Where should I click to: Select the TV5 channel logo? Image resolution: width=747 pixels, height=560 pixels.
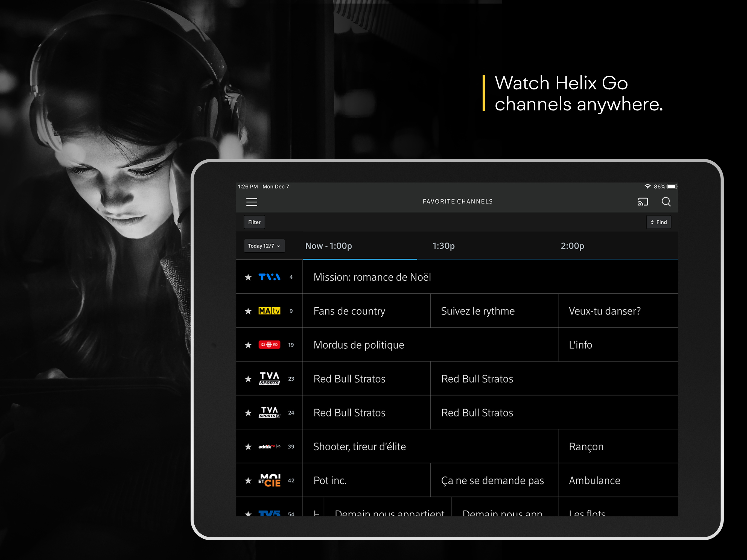[269, 513]
